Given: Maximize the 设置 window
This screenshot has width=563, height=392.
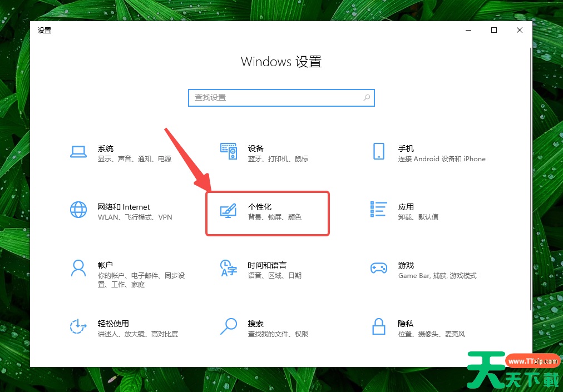Looking at the screenshot, I should (494, 31).
